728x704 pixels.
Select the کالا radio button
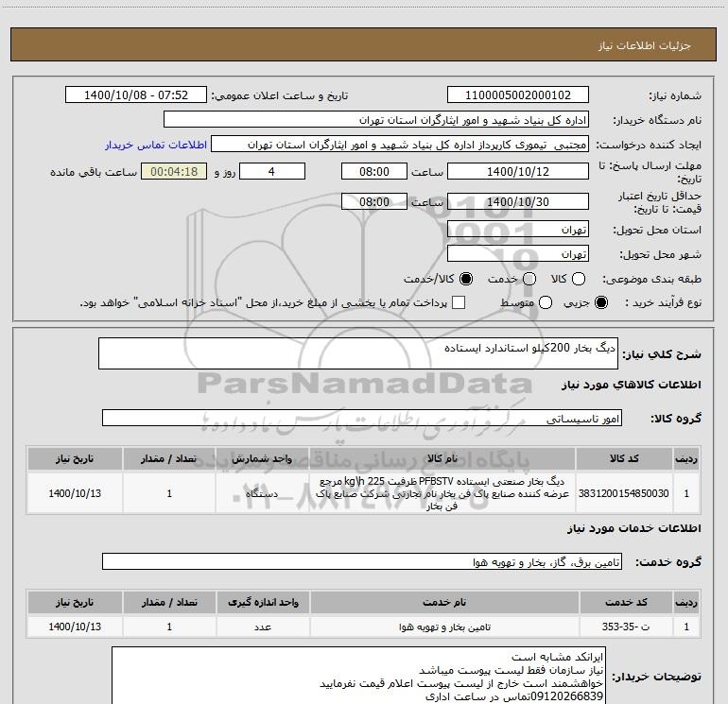coord(579,279)
